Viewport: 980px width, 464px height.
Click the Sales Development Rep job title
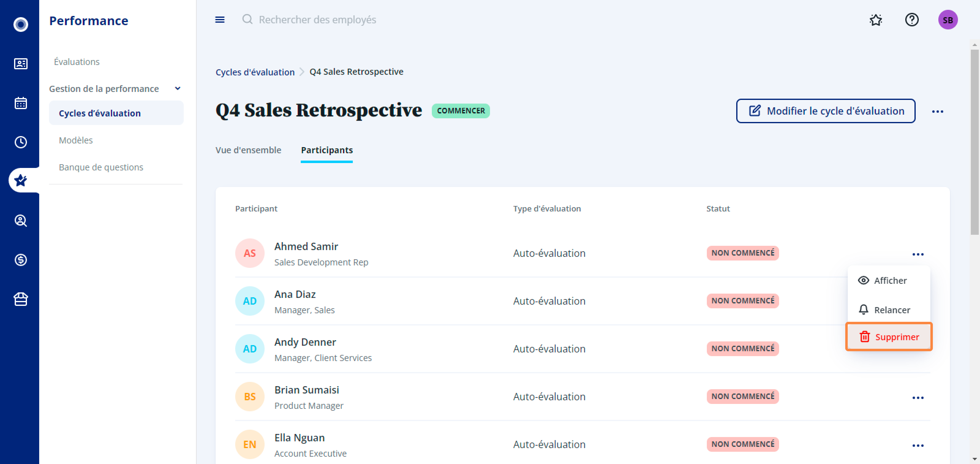click(x=321, y=262)
